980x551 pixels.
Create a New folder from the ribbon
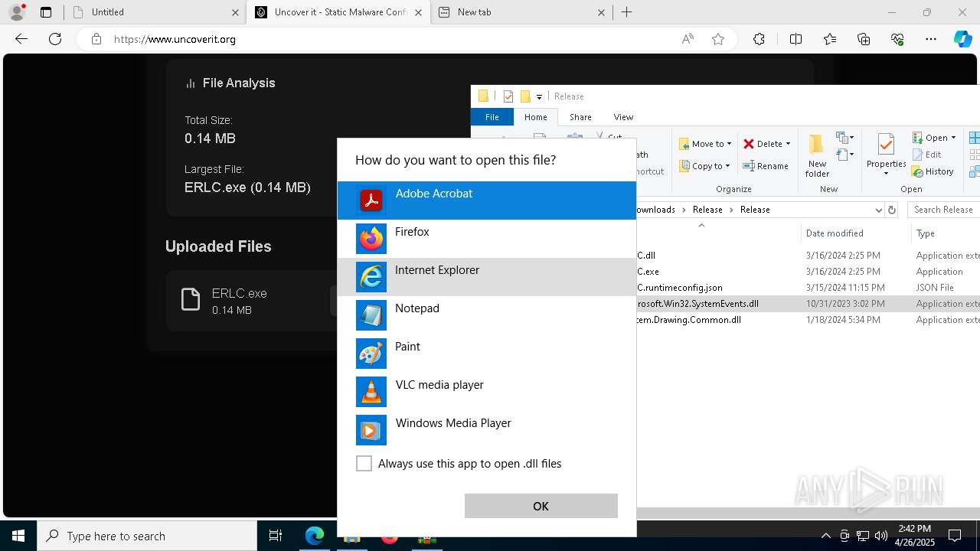coord(817,155)
